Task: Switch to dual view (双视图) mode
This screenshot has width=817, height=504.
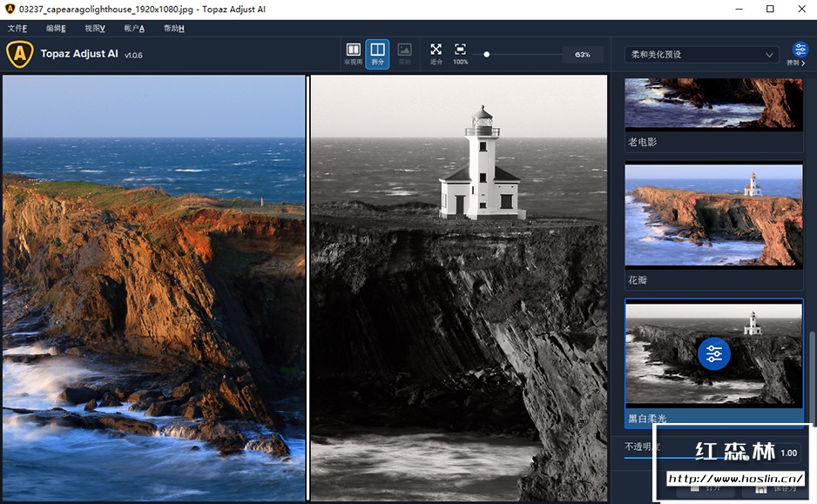Action: [353, 54]
